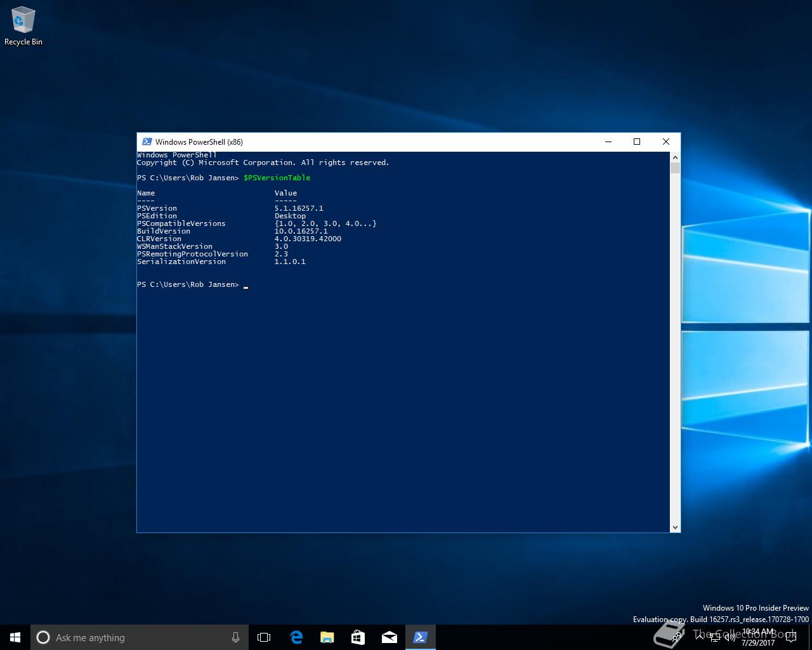812x650 pixels.
Task: Click the Ask me anything search box
Action: 140,637
